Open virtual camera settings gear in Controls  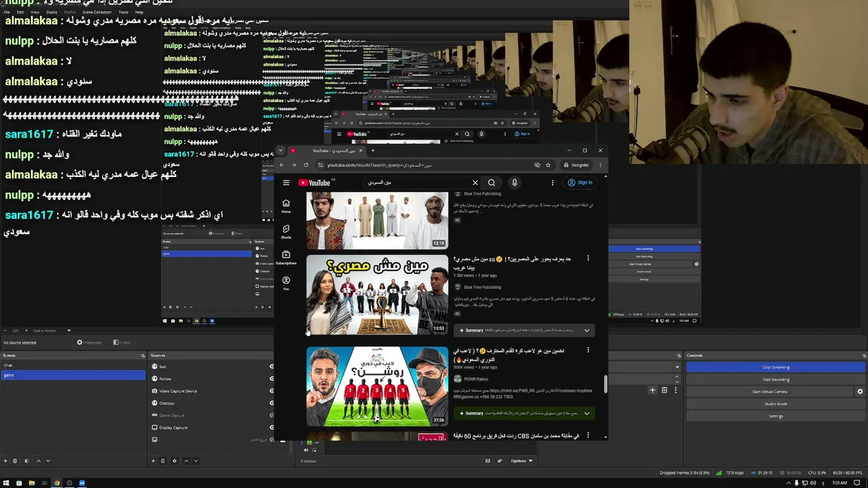(x=860, y=392)
